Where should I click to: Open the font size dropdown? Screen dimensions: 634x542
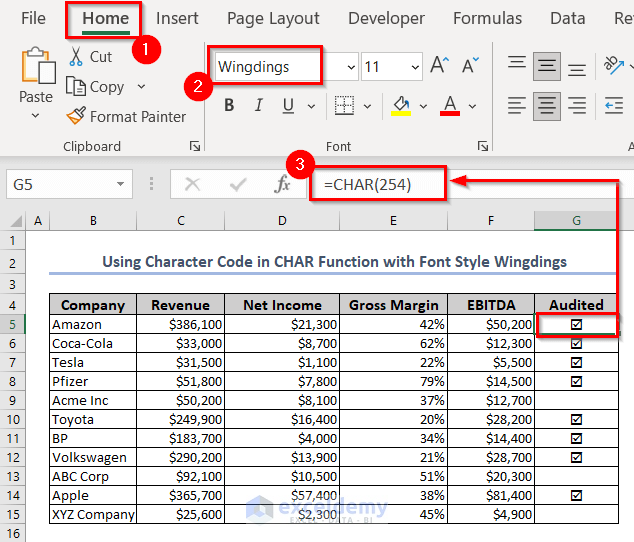tap(415, 67)
